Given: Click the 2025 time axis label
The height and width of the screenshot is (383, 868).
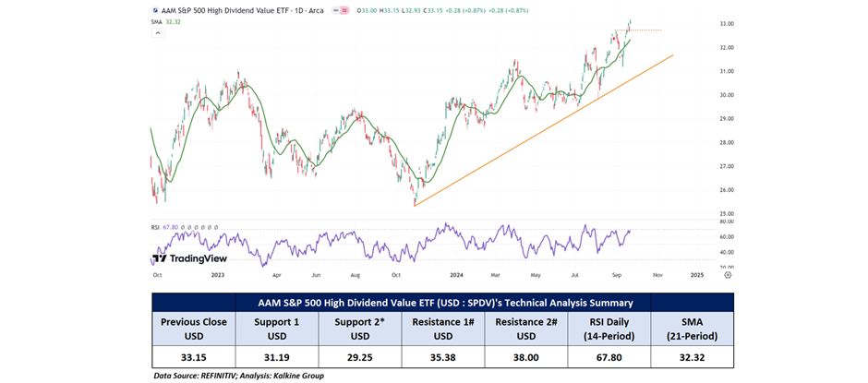Looking at the screenshot, I should 697,274.
